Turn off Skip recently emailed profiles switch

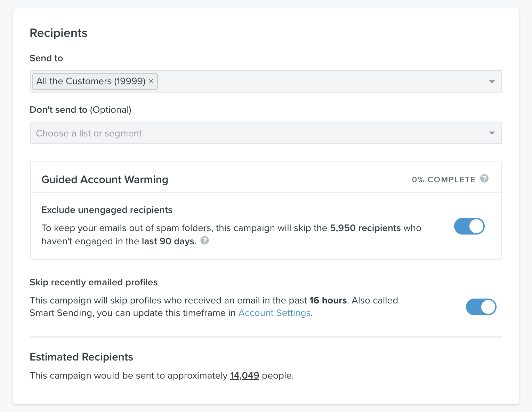point(481,307)
